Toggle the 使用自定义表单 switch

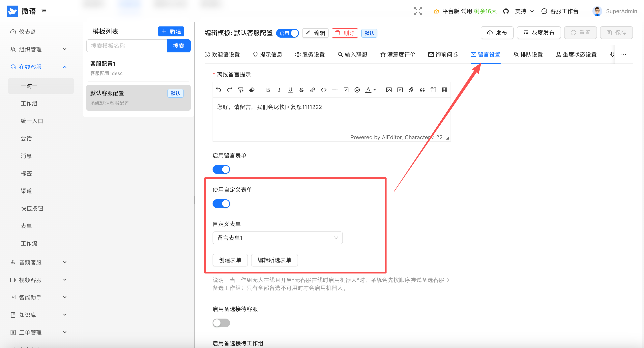pyautogui.click(x=221, y=204)
